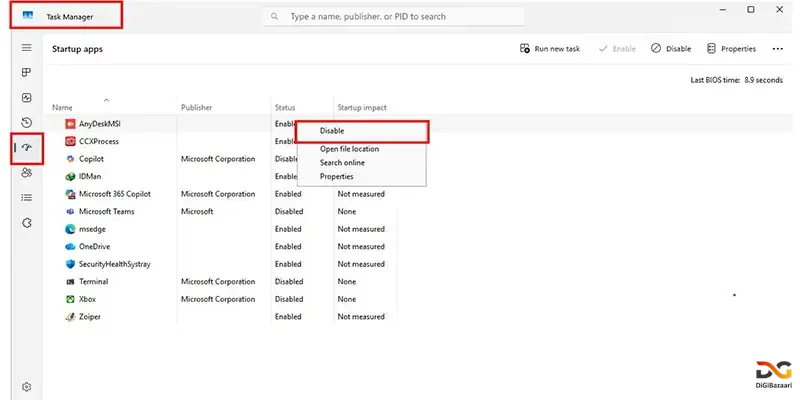Click the search magnifier icon
This screenshot has width=800, height=400.
[x=274, y=16]
